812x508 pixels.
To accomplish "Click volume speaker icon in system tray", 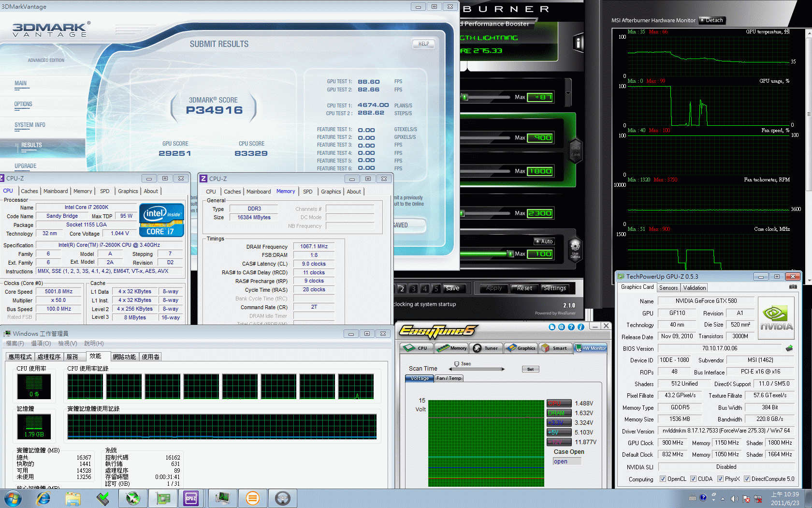I will pos(734,499).
